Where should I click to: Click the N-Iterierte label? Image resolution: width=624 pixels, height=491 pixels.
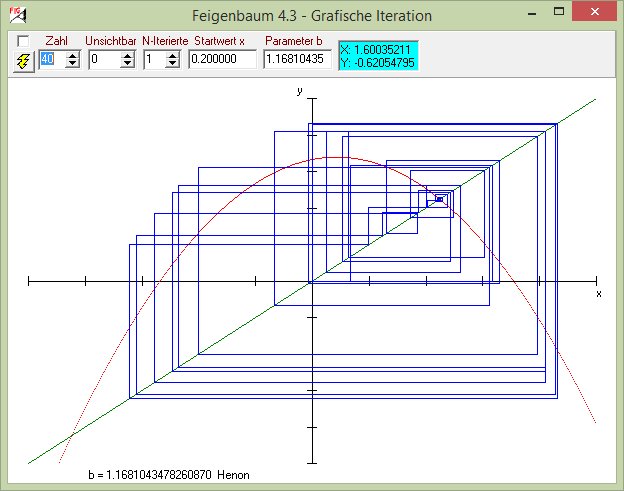coord(165,41)
